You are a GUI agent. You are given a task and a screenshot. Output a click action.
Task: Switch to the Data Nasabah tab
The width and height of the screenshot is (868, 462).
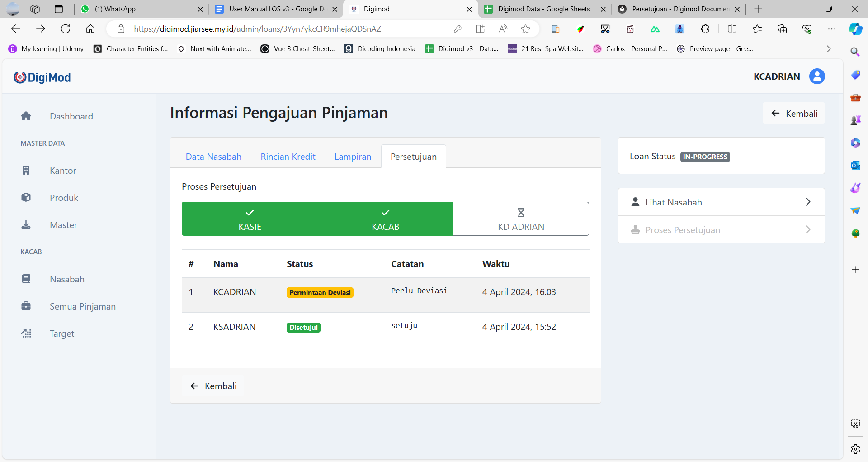click(x=213, y=157)
